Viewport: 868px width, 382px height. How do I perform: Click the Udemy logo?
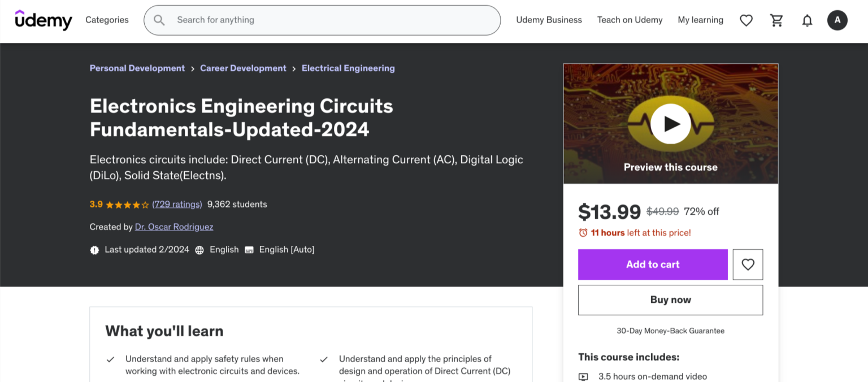(x=44, y=20)
